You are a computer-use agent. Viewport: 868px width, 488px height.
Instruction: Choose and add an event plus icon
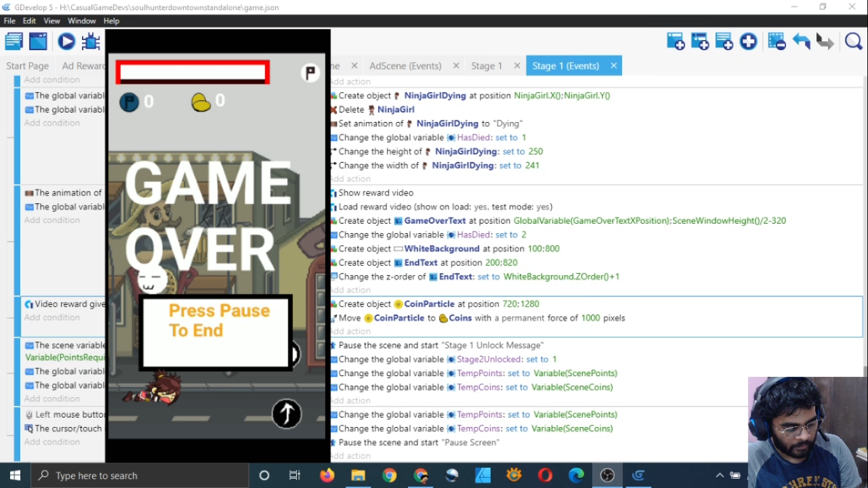(749, 42)
